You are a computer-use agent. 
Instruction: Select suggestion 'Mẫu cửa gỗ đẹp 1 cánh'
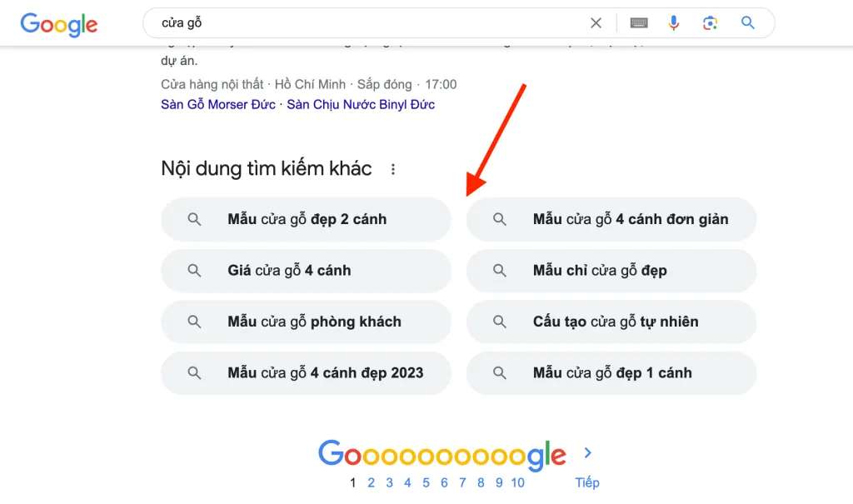coord(611,373)
